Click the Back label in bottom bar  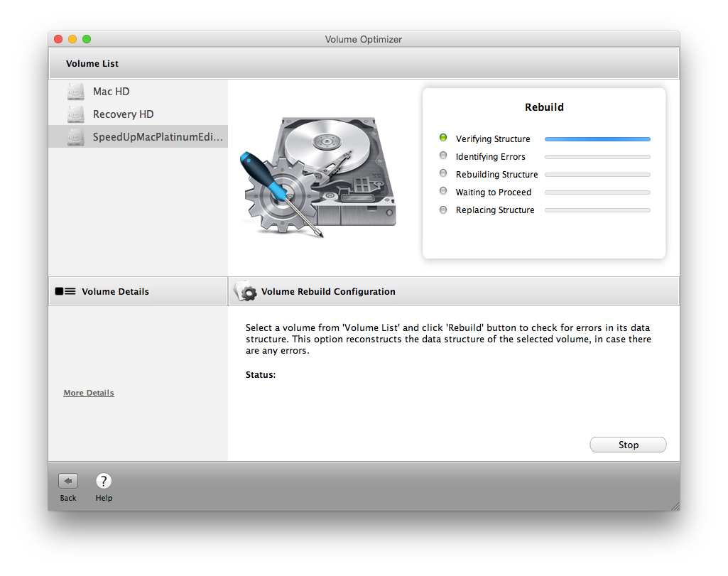pos(67,498)
